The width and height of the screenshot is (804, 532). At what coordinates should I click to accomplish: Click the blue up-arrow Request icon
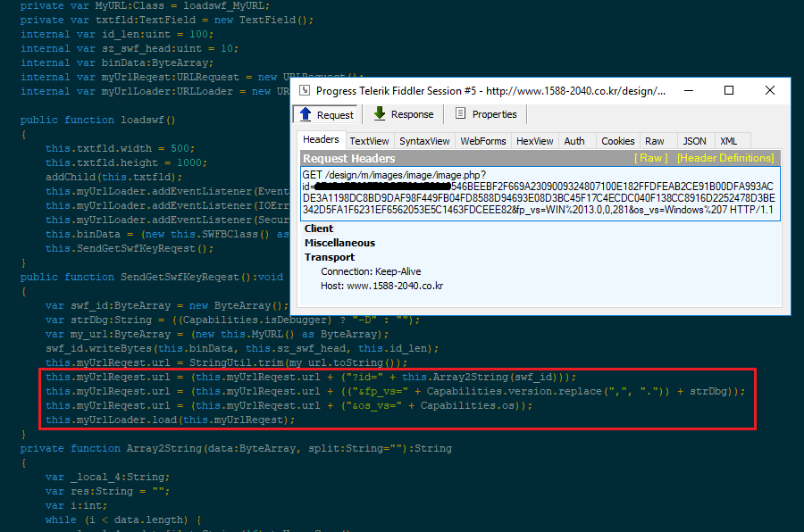click(x=306, y=113)
